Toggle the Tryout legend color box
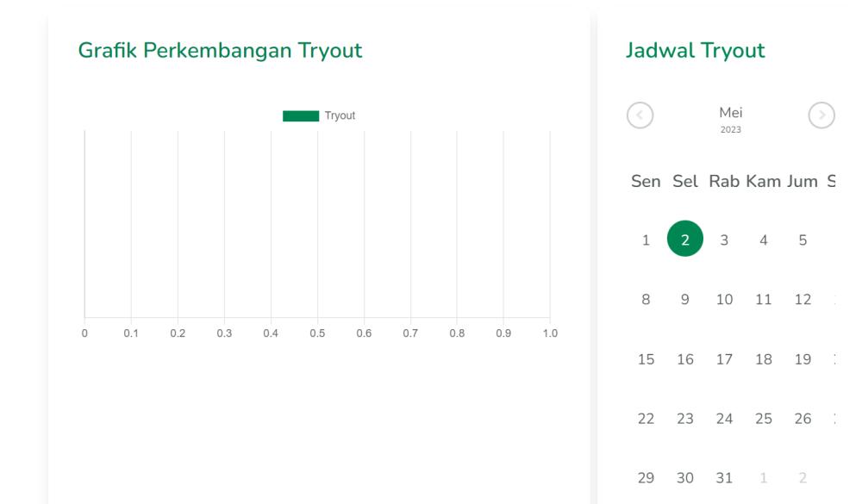Viewport: 862px width, 504px height. (301, 116)
